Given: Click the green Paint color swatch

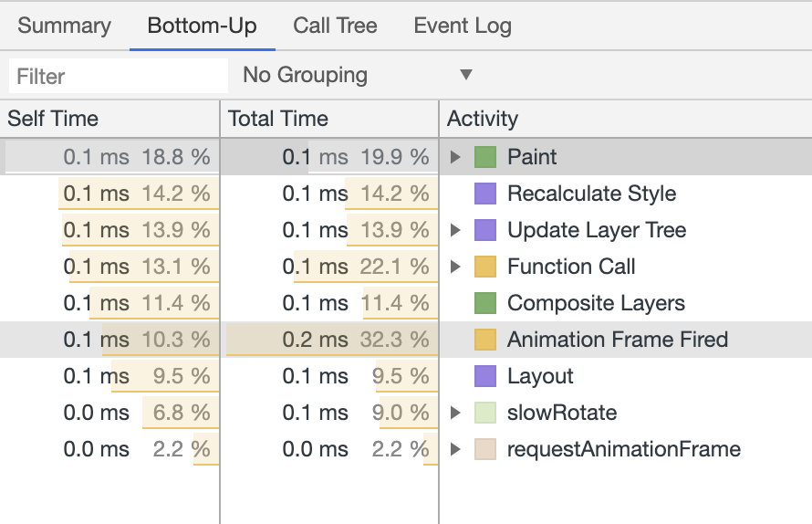Looking at the screenshot, I should coord(485,157).
